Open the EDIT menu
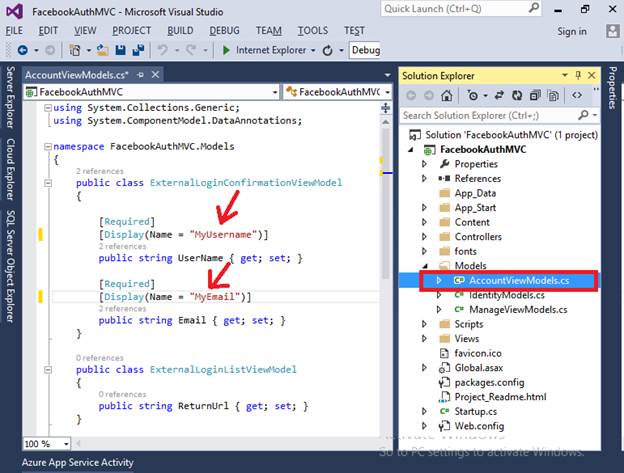The height and width of the screenshot is (473, 624). pyautogui.click(x=48, y=31)
